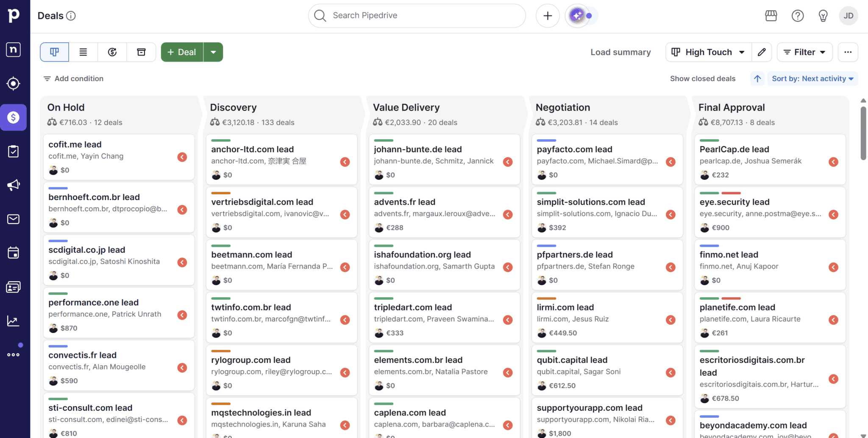Click activity indicator on payfacto.com lead
Viewport: 868px width, 438px height.
[x=670, y=162]
